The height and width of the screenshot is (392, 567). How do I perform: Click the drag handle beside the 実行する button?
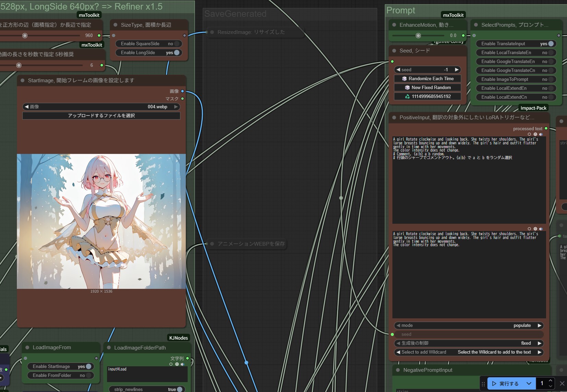pyautogui.click(x=483, y=384)
